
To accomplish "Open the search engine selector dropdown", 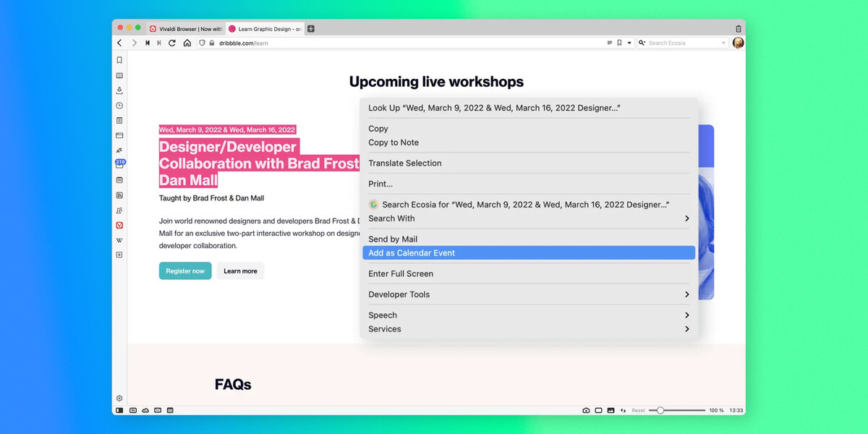I will pos(642,43).
